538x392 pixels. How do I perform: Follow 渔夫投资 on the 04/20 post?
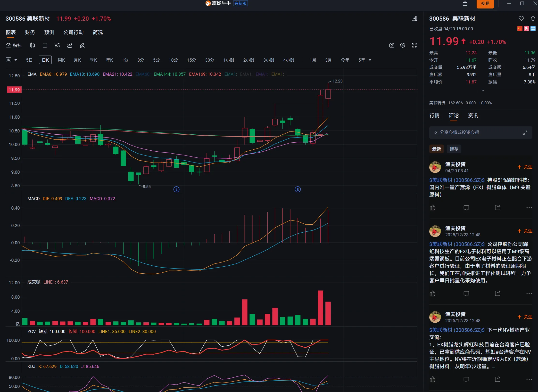click(525, 167)
